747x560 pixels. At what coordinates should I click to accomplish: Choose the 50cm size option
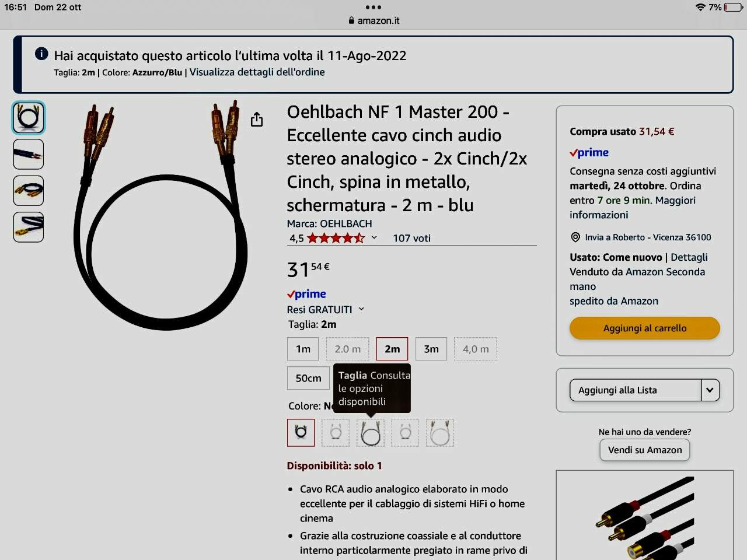tap(308, 378)
